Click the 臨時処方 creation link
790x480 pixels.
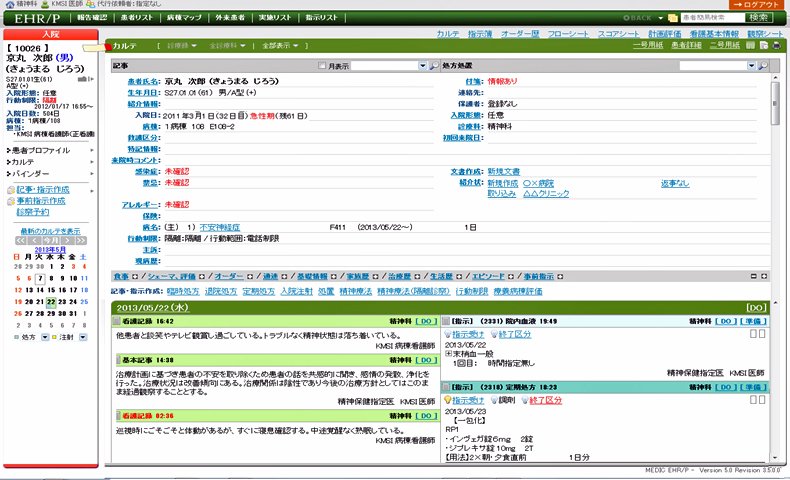(183, 291)
